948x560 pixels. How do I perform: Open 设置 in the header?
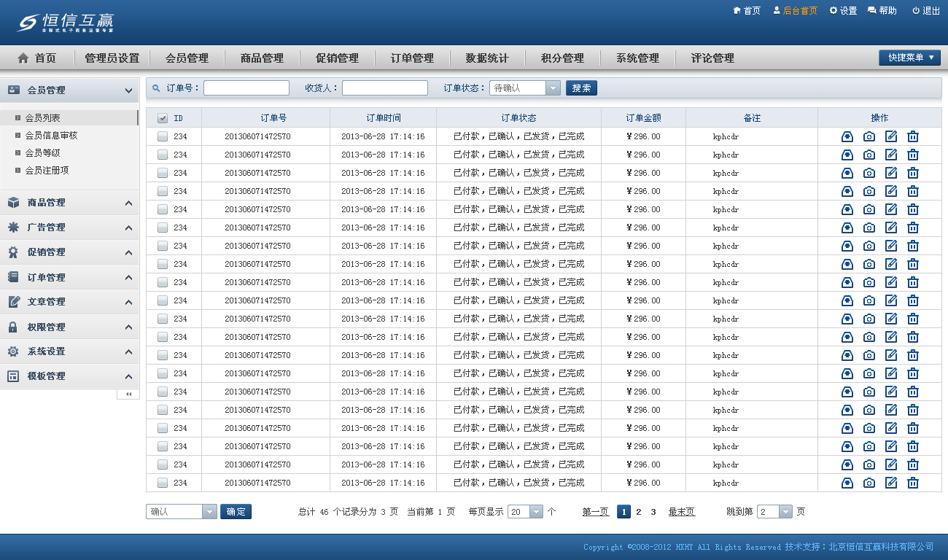pyautogui.click(x=848, y=11)
